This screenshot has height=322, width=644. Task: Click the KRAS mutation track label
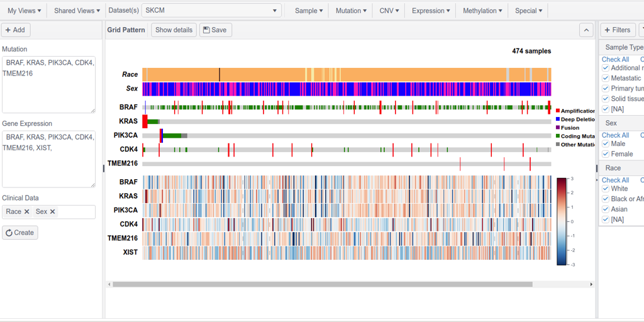coord(128,121)
